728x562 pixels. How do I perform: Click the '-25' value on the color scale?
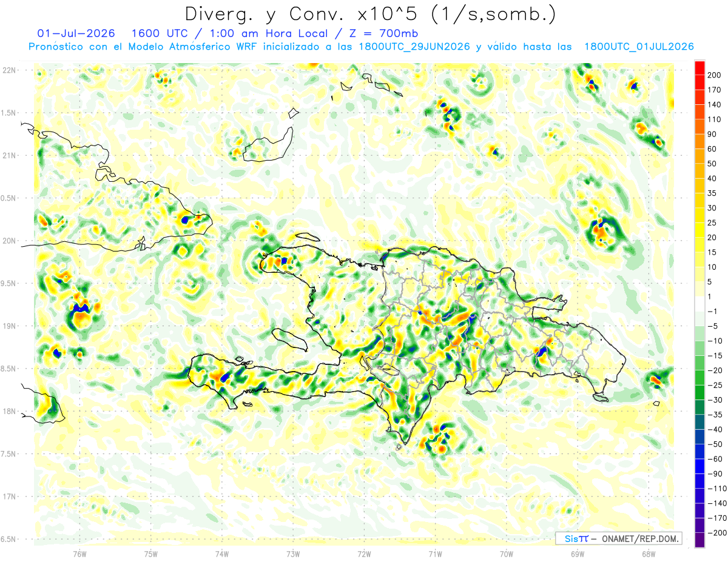tap(715, 385)
